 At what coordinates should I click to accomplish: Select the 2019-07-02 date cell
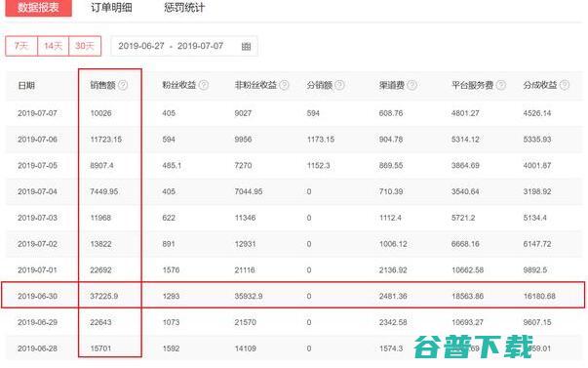tap(37, 244)
